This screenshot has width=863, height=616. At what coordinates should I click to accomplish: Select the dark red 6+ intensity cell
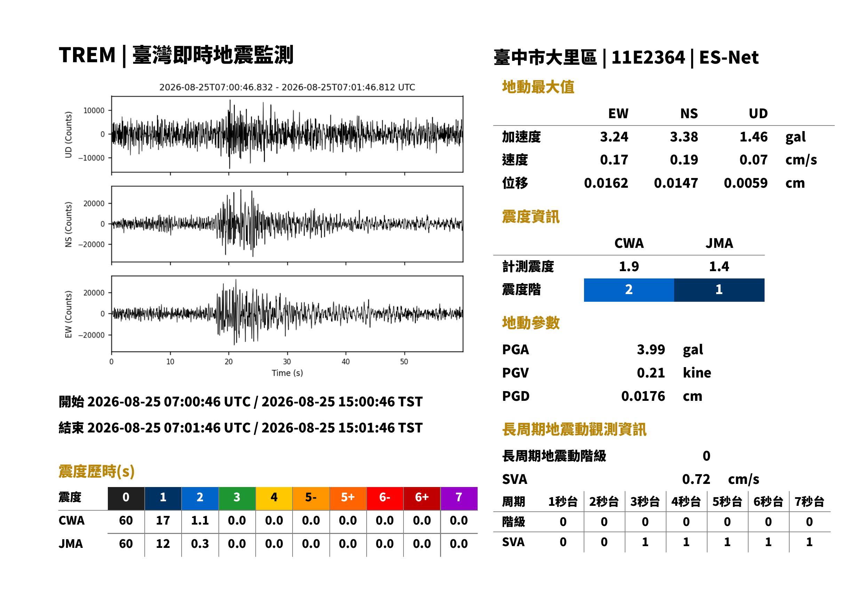pos(422,499)
